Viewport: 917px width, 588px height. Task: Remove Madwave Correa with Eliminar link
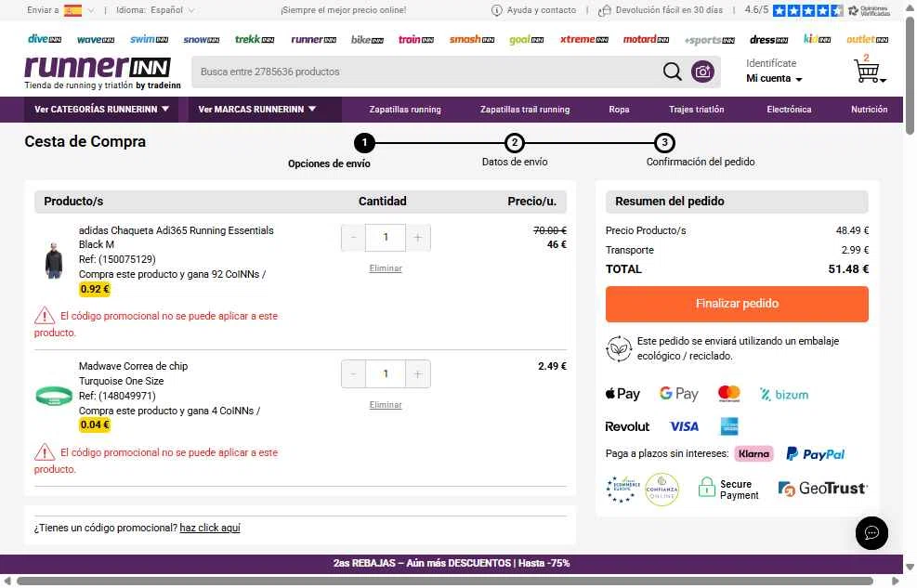click(386, 404)
